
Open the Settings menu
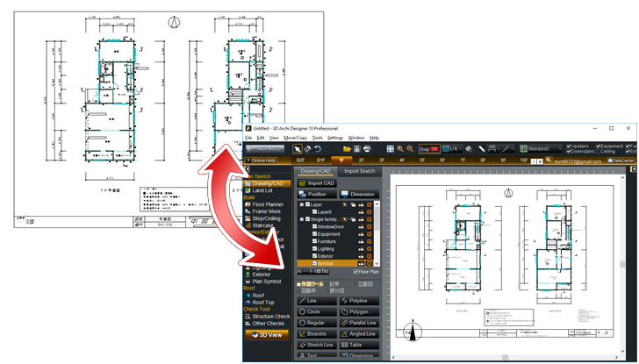pyautogui.click(x=335, y=138)
